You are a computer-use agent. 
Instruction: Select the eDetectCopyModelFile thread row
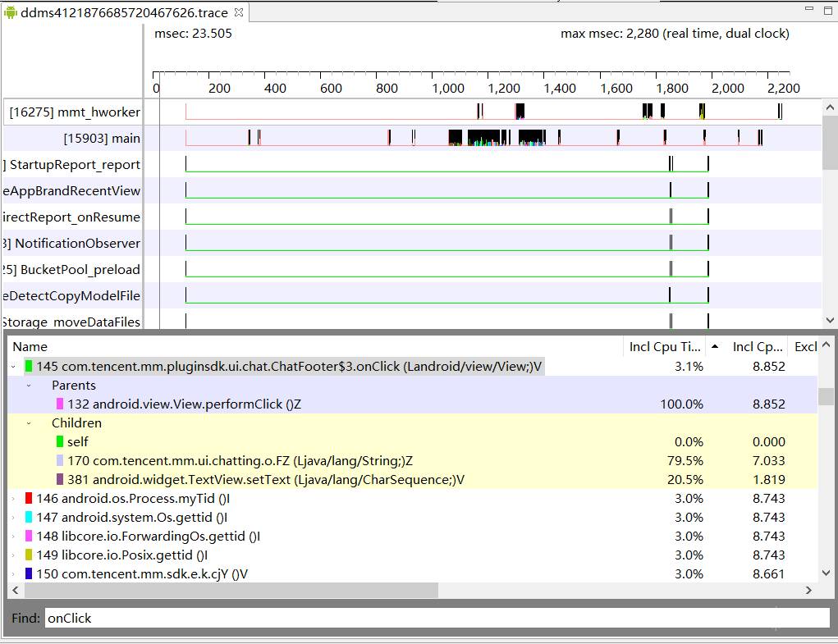click(411, 295)
